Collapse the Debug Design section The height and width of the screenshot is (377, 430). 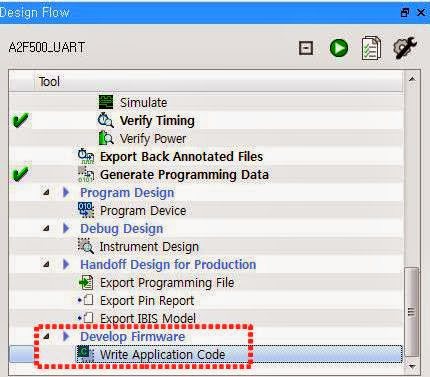click(x=46, y=228)
